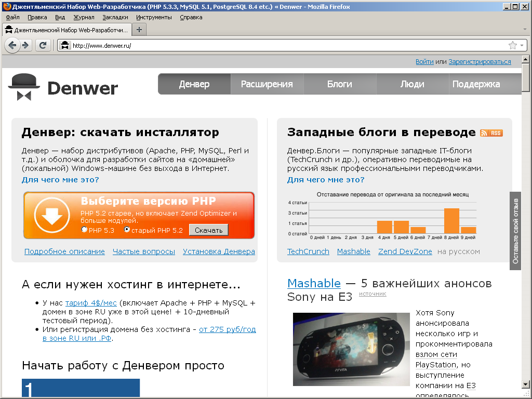Click the Denwer site favicon in the address bar
532x399 pixels.
coord(65,46)
